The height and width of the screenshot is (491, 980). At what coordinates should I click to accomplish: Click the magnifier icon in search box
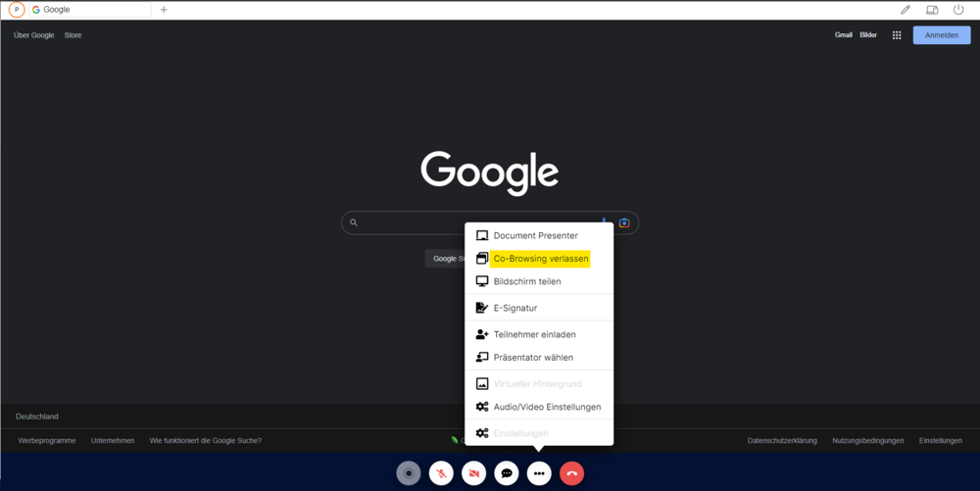click(354, 222)
